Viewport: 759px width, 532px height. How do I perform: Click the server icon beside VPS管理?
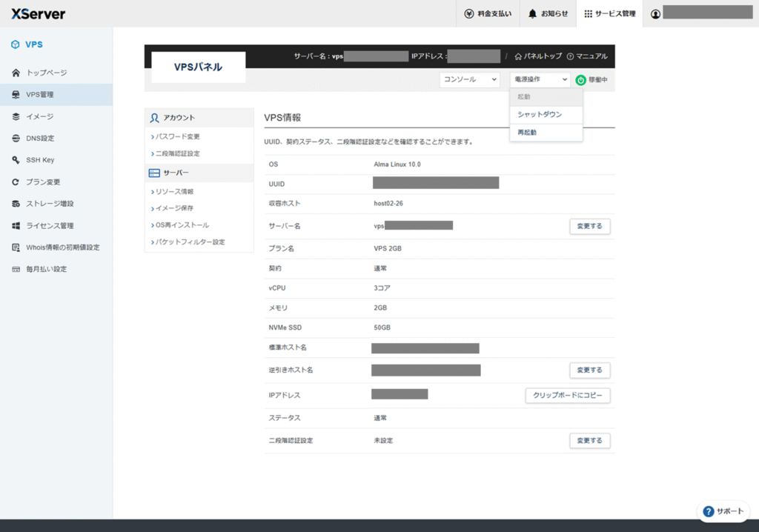click(16, 95)
